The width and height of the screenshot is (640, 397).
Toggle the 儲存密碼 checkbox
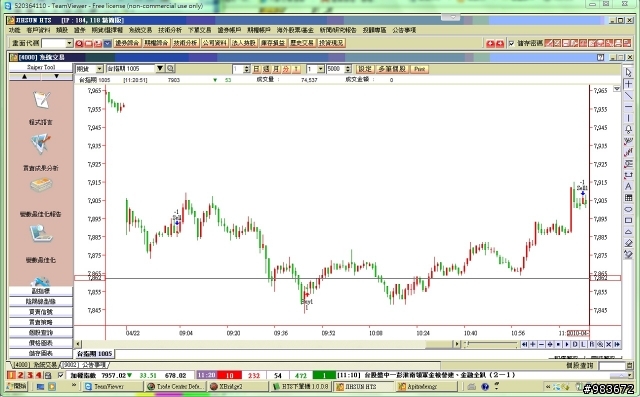(511, 43)
